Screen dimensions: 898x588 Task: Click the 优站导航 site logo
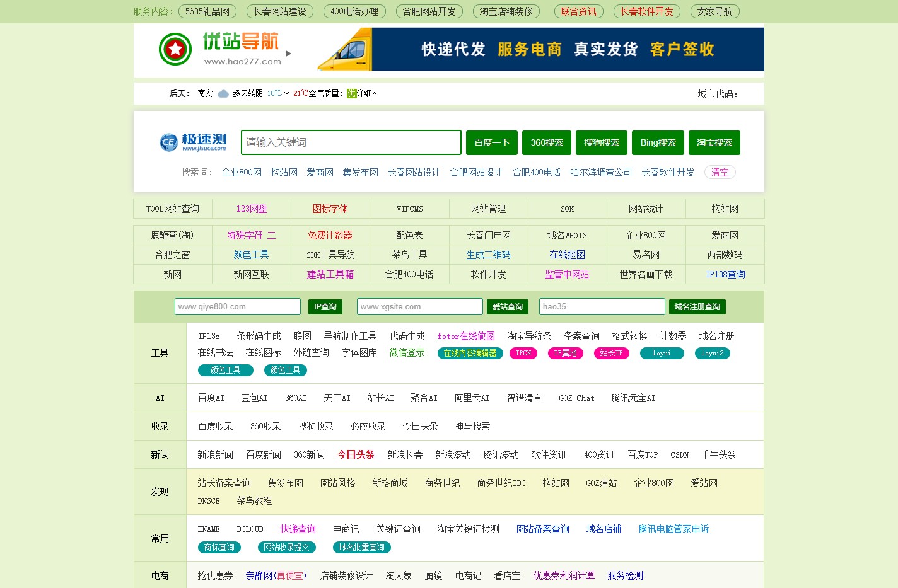[224, 49]
